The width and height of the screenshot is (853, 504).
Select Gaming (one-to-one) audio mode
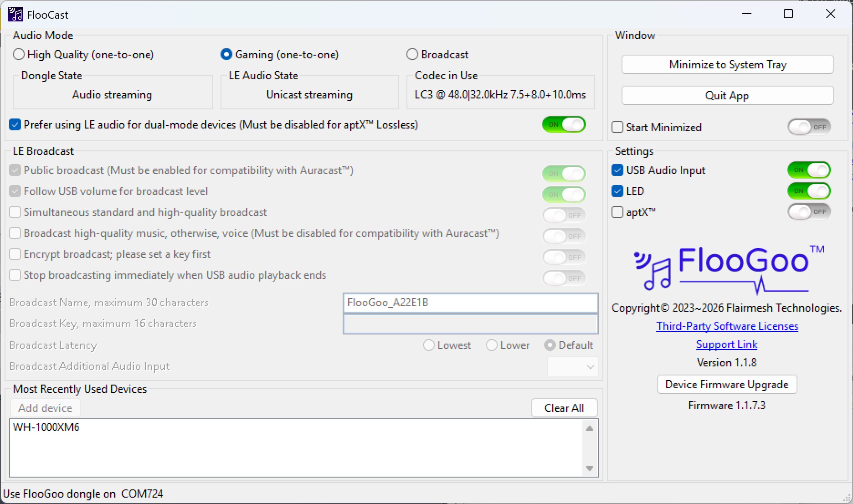pyautogui.click(x=280, y=55)
